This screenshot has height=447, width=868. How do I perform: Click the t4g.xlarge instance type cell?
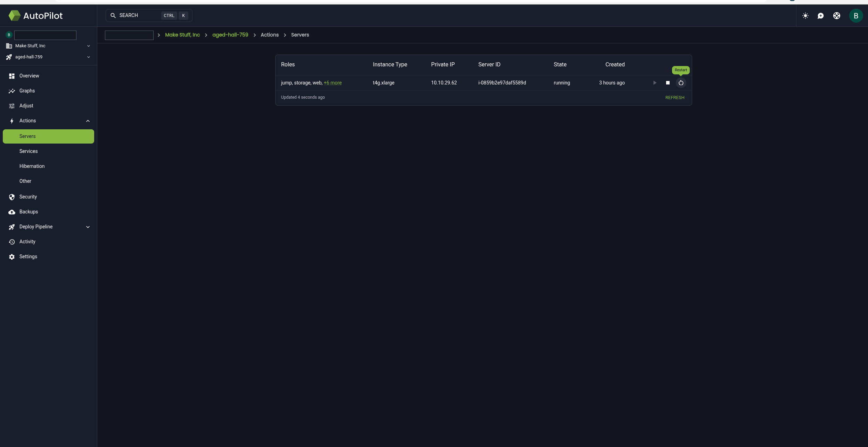[384, 83]
